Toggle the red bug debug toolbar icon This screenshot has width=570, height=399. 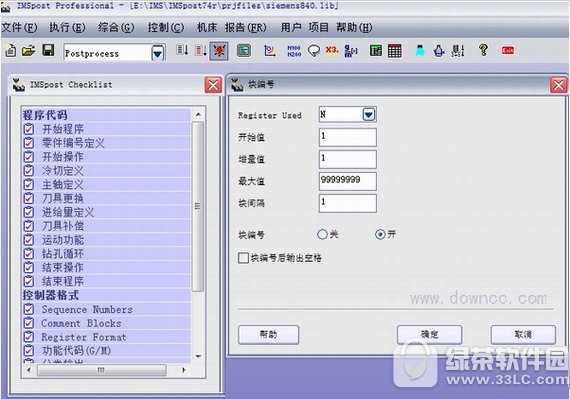pos(219,51)
